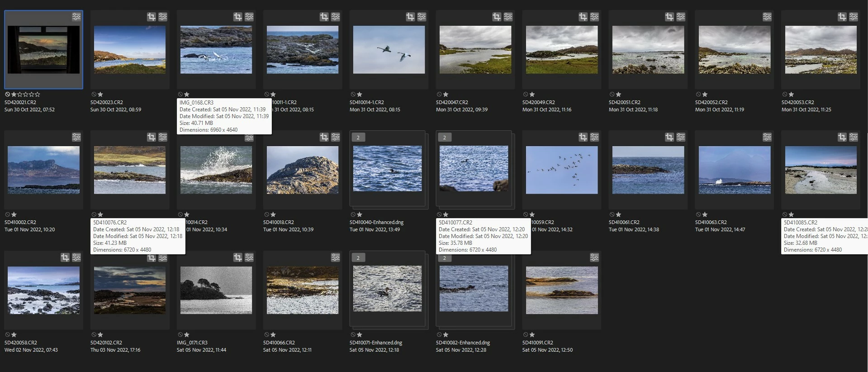The image size is (868, 372).
Task: Click develop settings badge on 5D420052.CR2
Action: 767,17
